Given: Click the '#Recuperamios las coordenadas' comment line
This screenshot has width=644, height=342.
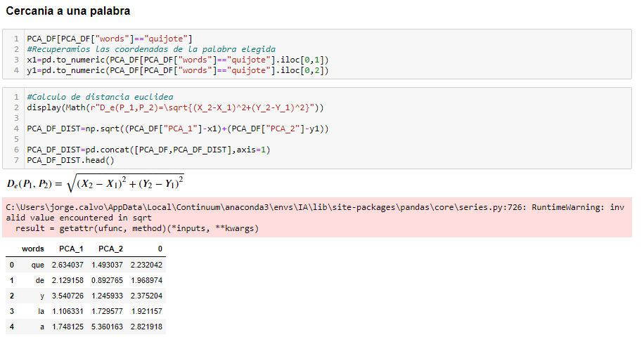Looking at the screenshot, I should [151, 49].
